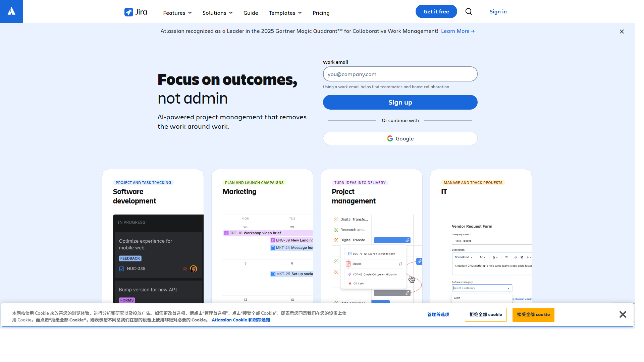Open the search magnifier icon
The image size is (644, 362).
tap(469, 11)
